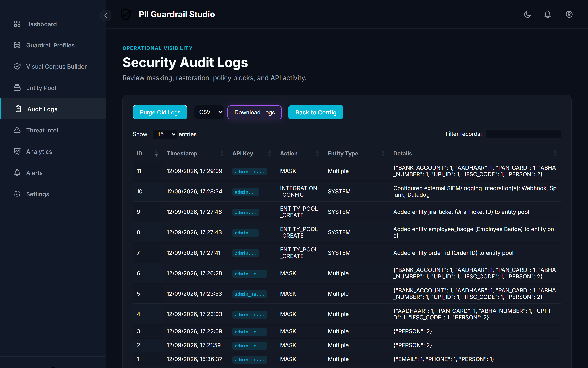Click the Threat Intel warning triangle icon
The height and width of the screenshot is (368, 588).
point(17,130)
